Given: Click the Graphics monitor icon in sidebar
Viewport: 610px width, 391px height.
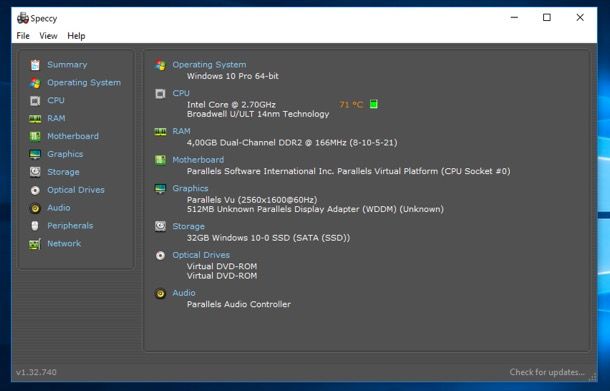Looking at the screenshot, I should point(35,154).
